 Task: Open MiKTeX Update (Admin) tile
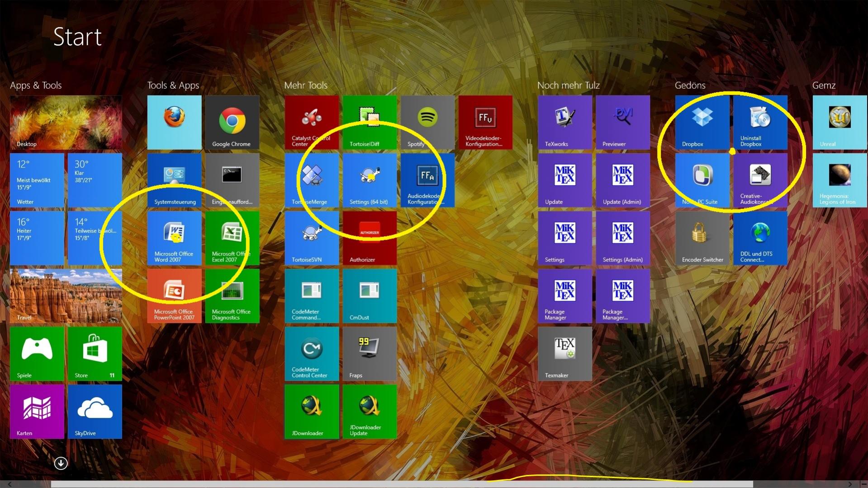click(x=623, y=180)
